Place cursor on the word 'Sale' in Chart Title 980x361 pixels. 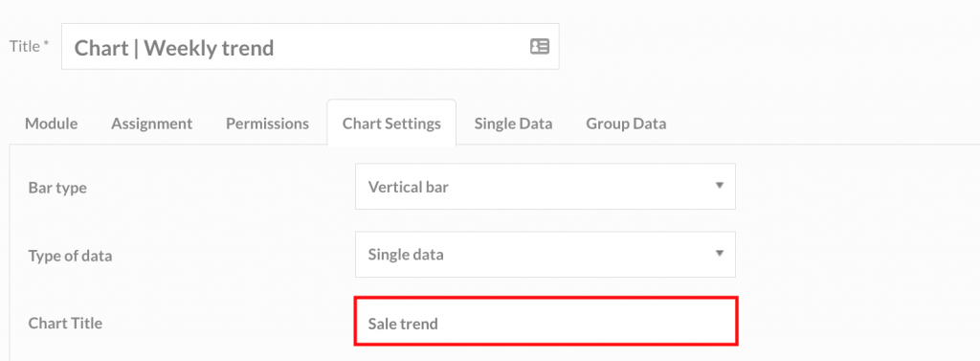click(382, 324)
